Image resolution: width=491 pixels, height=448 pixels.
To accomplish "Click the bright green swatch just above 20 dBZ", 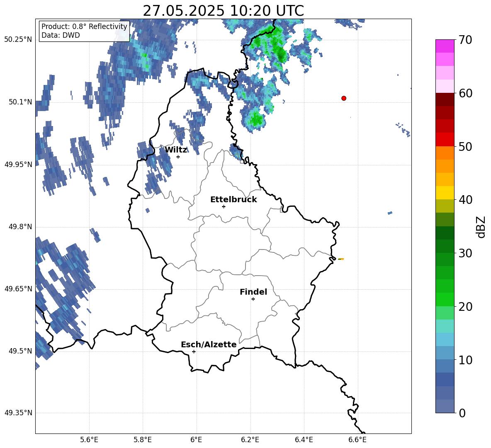I will 445,299.
